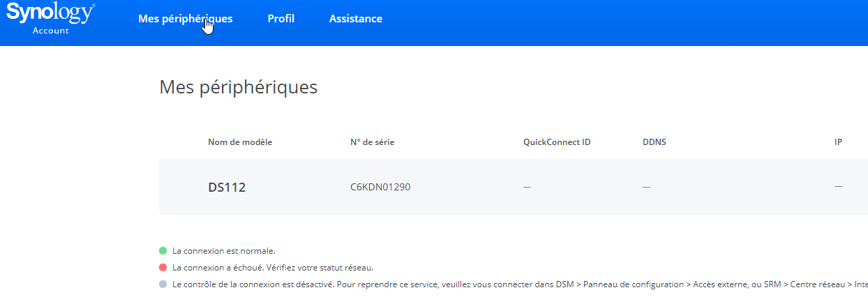
Task: Click the QuickConnect ID column header
Action: pos(557,142)
